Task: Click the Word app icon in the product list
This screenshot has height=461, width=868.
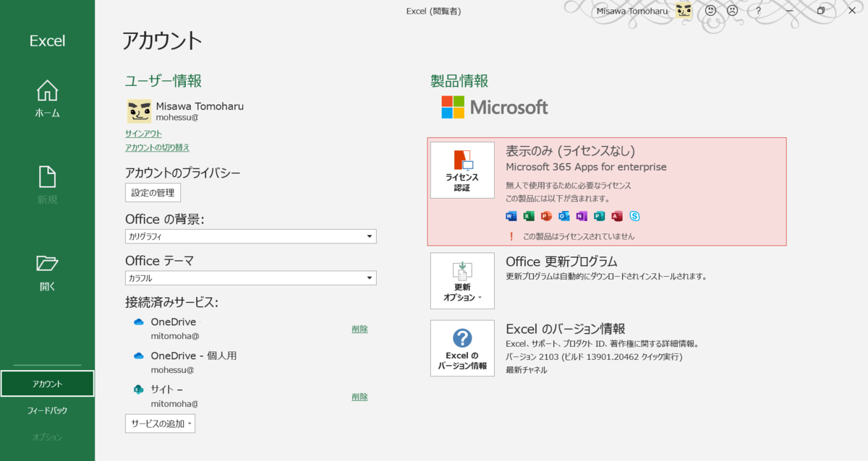Action: [x=511, y=216]
